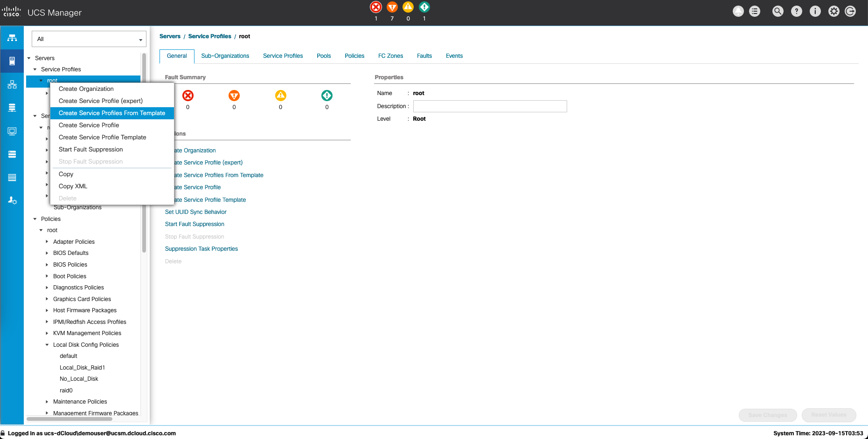The width and height of the screenshot is (868, 439).
Task: Click the Description input field
Action: pyautogui.click(x=490, y=106)
